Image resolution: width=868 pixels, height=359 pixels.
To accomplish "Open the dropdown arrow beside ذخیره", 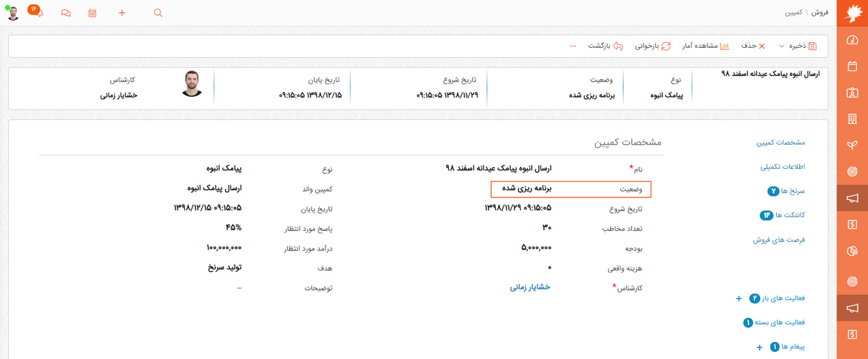I will pyautogui.click(x=781, y=46).
